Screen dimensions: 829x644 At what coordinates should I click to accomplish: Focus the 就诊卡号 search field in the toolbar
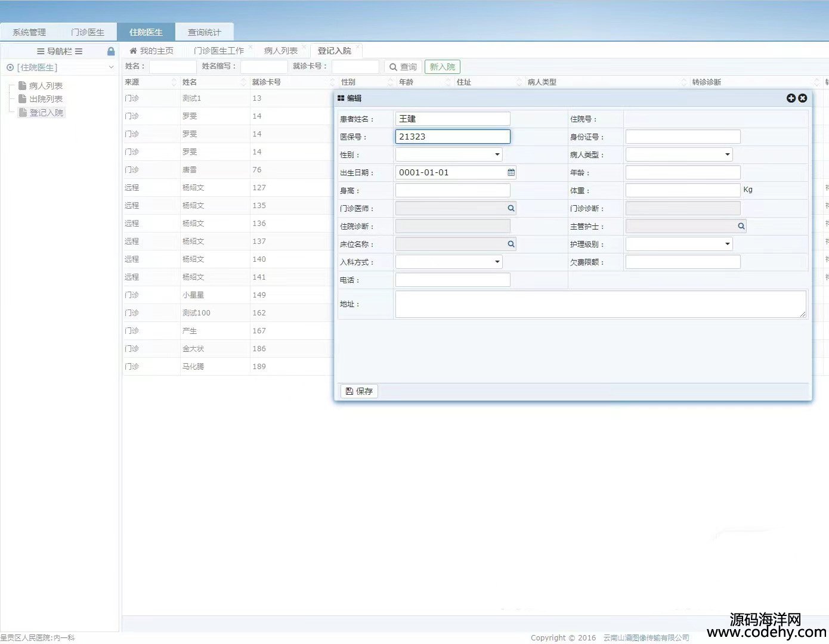[x=355, y=67]
